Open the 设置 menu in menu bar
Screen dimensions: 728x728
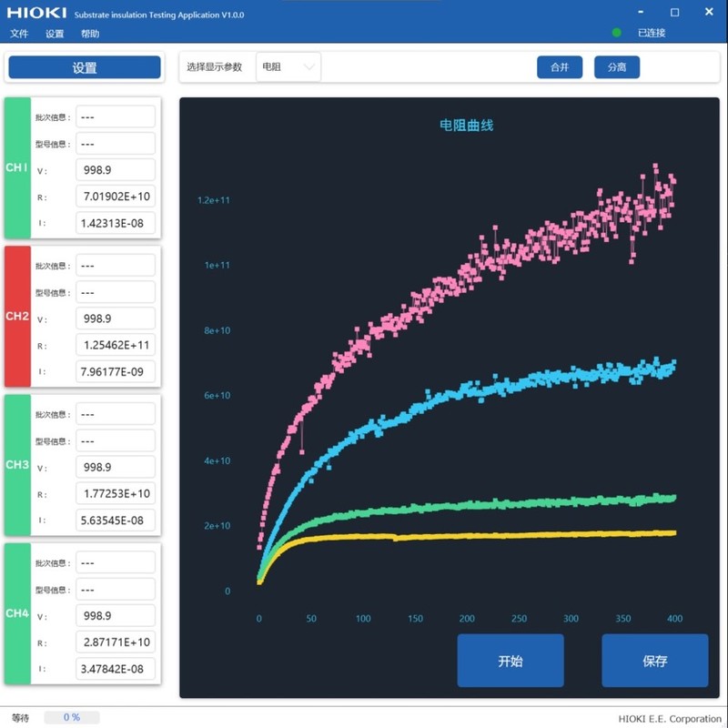[x=55, y=34]
